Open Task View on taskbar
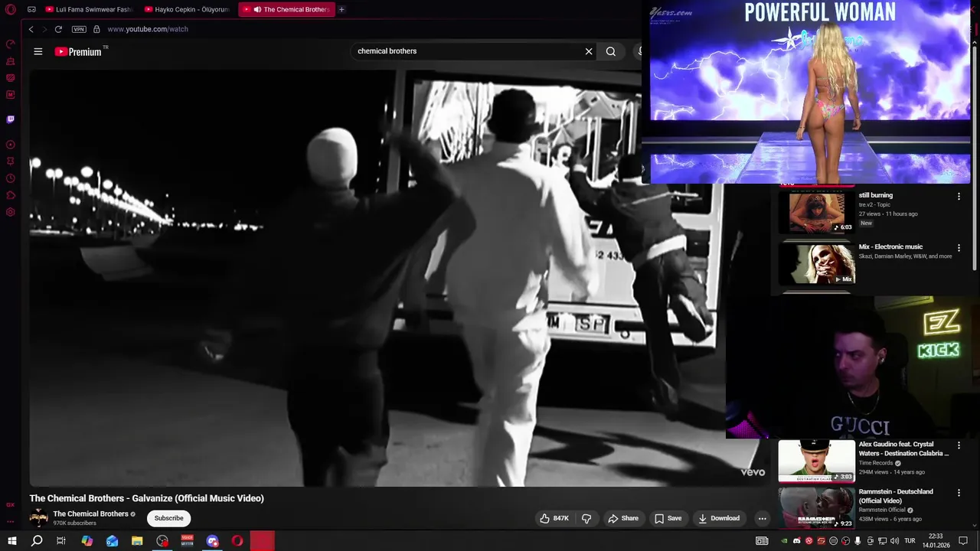This screenshot has width=980, height=551. pyautogui.click(x=61, y=541)
